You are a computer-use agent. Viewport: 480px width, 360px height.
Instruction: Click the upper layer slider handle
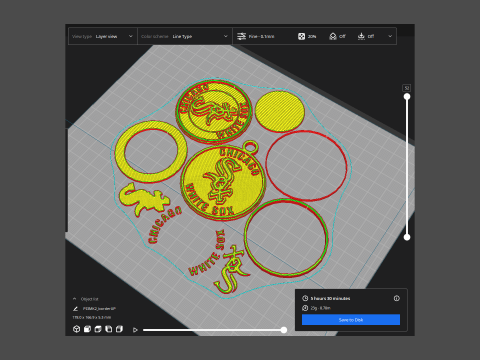407,97
